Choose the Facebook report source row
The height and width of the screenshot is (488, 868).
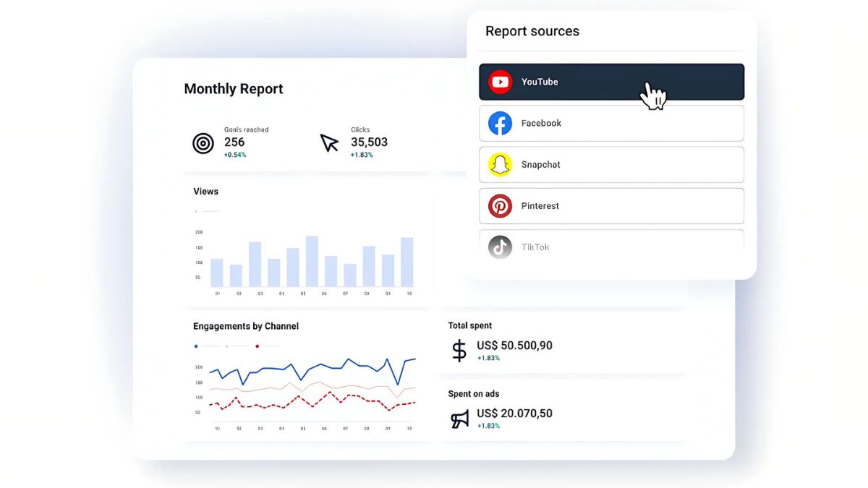[611, 124]
